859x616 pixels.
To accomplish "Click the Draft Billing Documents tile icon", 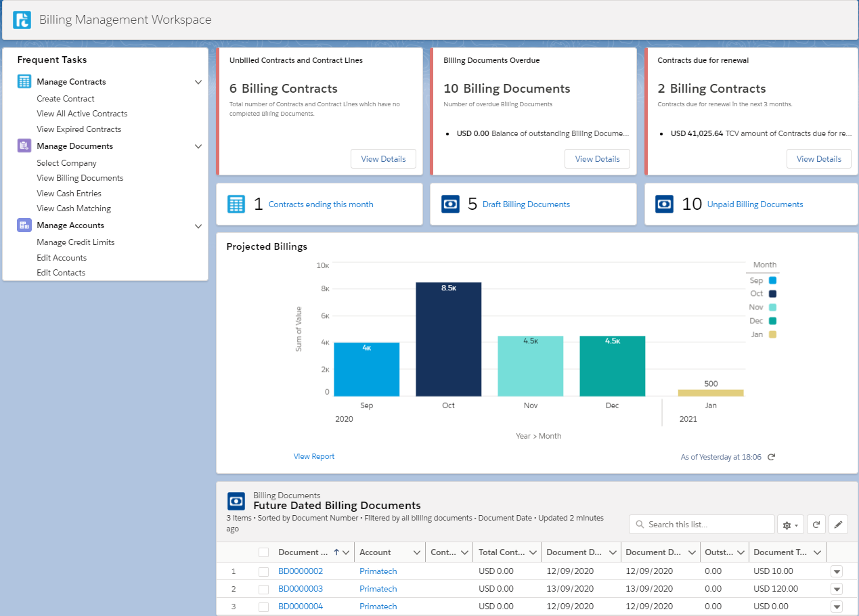I will [450, 204].
